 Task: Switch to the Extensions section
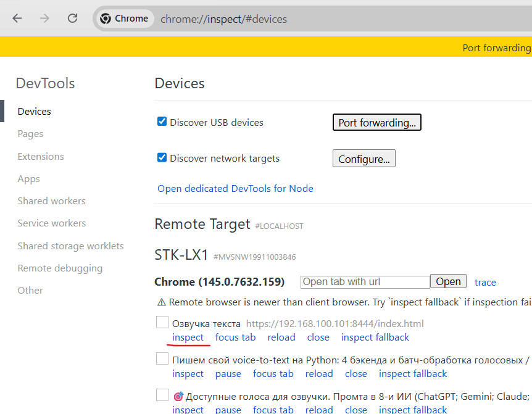point(41,157)
